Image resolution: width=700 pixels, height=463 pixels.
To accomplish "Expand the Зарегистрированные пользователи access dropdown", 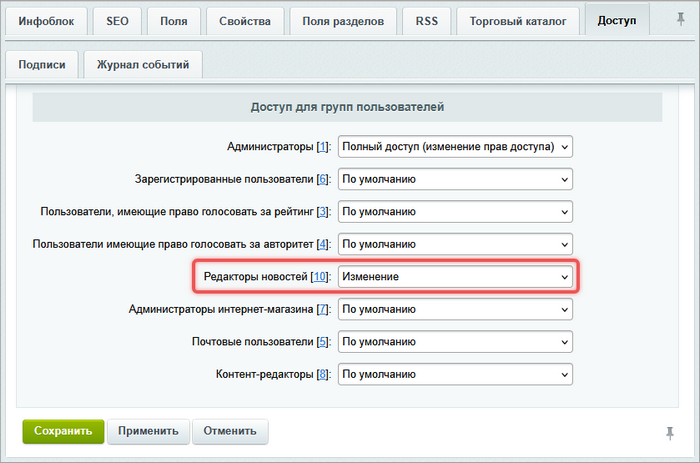I will [455, 180].
